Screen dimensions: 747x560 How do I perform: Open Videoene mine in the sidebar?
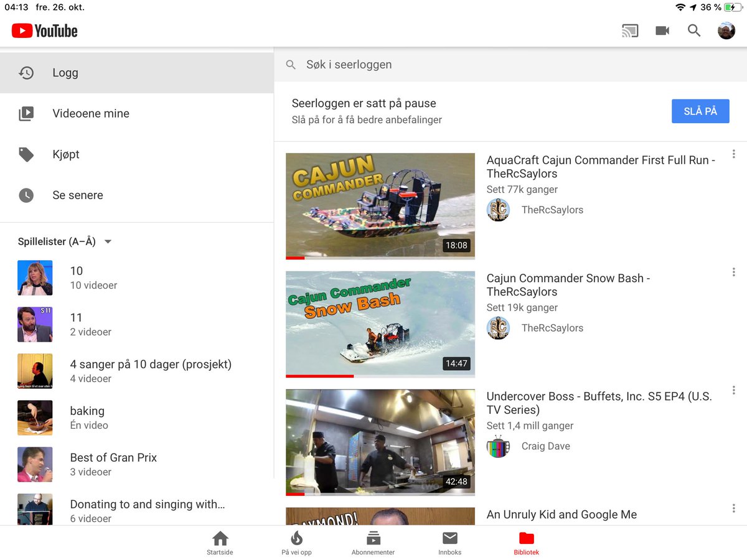coord(137,114)
